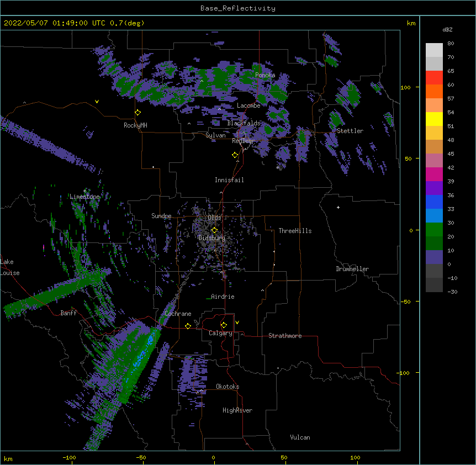
Task: Pick the light blue 30-33 dBZ swatch
Action: 434,216
